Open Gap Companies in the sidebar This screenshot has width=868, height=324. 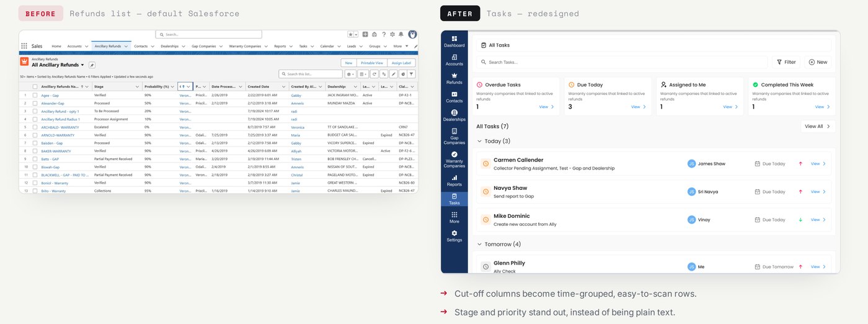tap(454, 137)
